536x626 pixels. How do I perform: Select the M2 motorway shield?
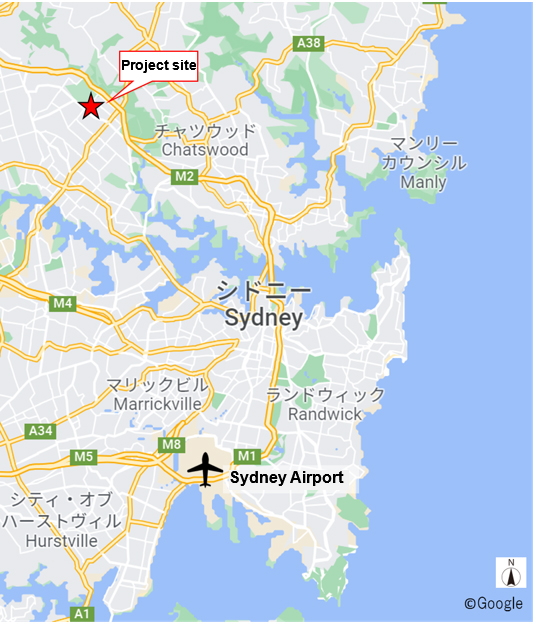pyautogui.click(x=184, y=176)
